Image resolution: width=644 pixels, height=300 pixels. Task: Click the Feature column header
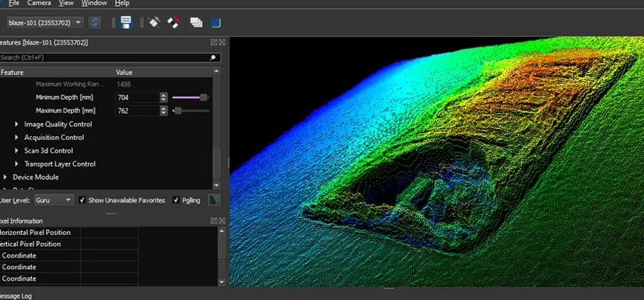(57, 73)
